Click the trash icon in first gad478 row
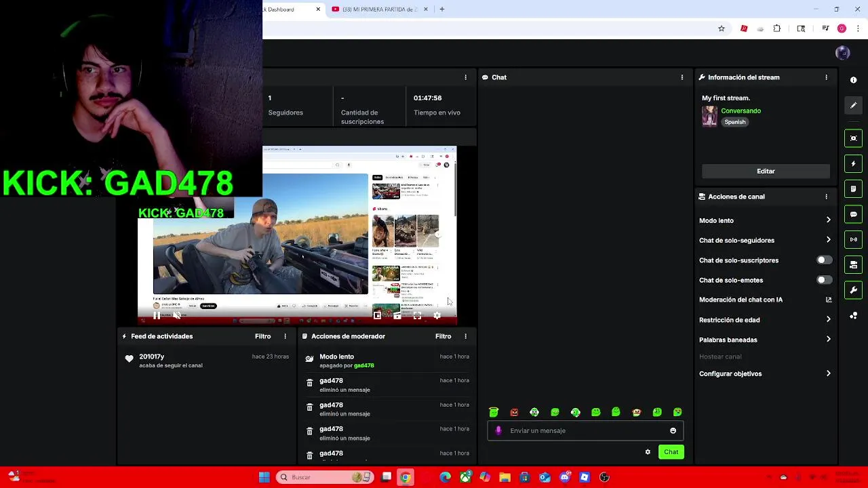The width and height of the screenshot is (868, 488). click(x=309, y=384)
